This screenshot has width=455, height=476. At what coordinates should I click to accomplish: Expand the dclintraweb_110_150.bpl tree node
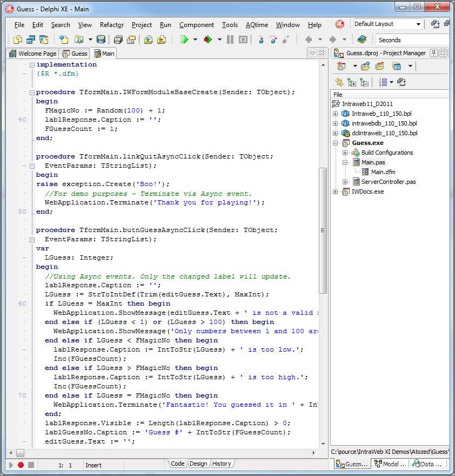(x=335, y=133)
